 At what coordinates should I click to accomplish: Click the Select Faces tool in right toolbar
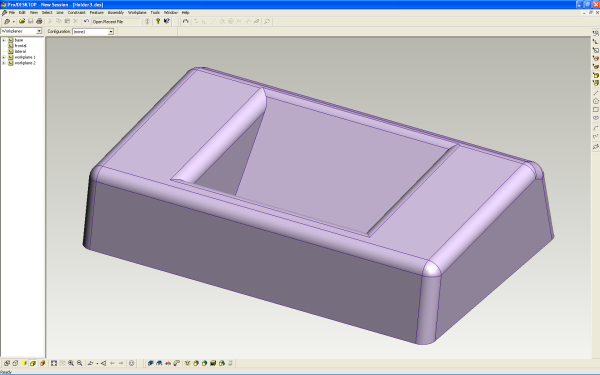pos(595,67)
